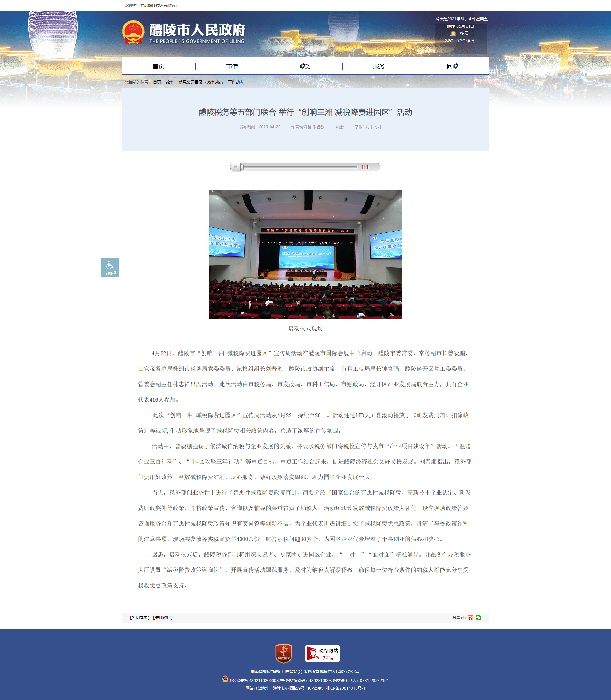Open the 无障碍 accessibility icon
This screenshot has height=700, width=611.
tap(110, 268)
